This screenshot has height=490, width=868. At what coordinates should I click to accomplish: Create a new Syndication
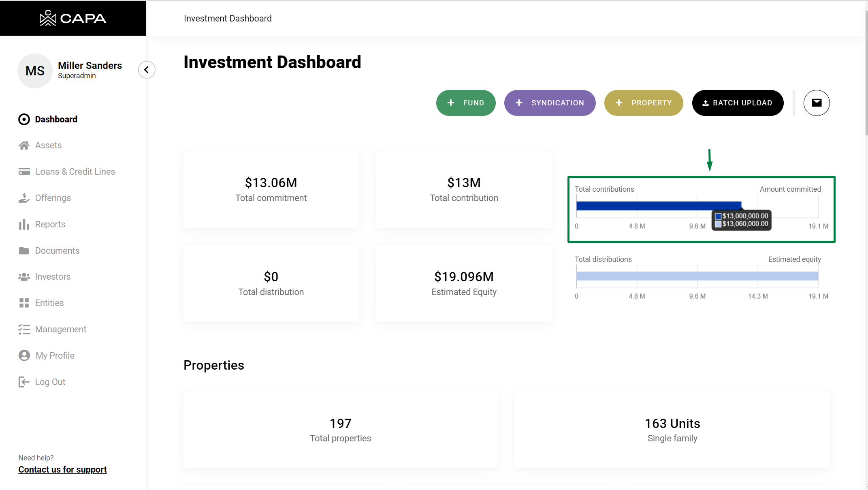pos(550,103)
